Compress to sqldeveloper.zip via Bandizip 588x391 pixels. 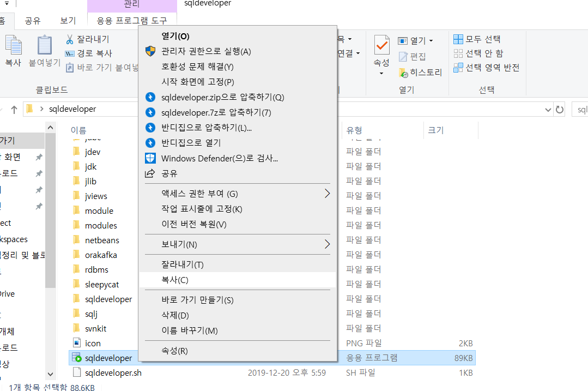click(238, 97)
